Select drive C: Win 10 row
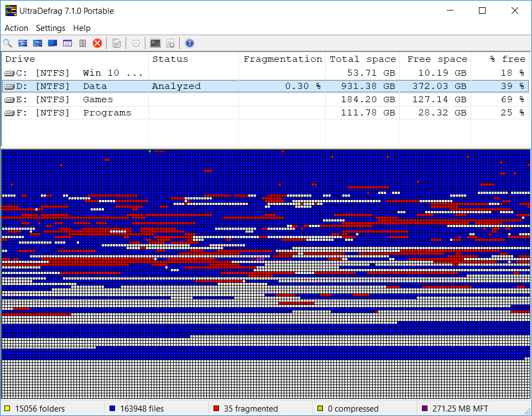Screen dimensions: 532x416 coord(265,73)
